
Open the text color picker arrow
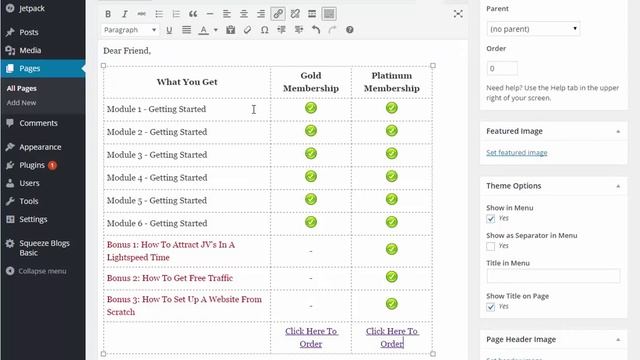pyautogui.click(x=216, y=30)
